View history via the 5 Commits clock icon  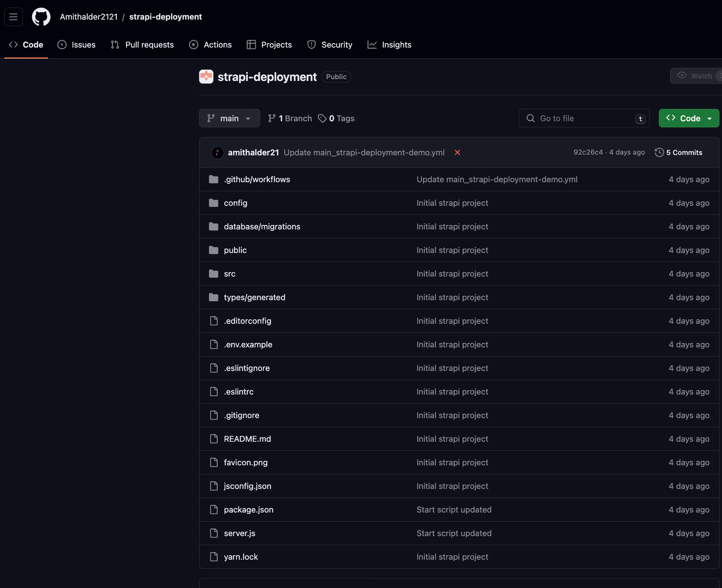(x=659, y=152)
